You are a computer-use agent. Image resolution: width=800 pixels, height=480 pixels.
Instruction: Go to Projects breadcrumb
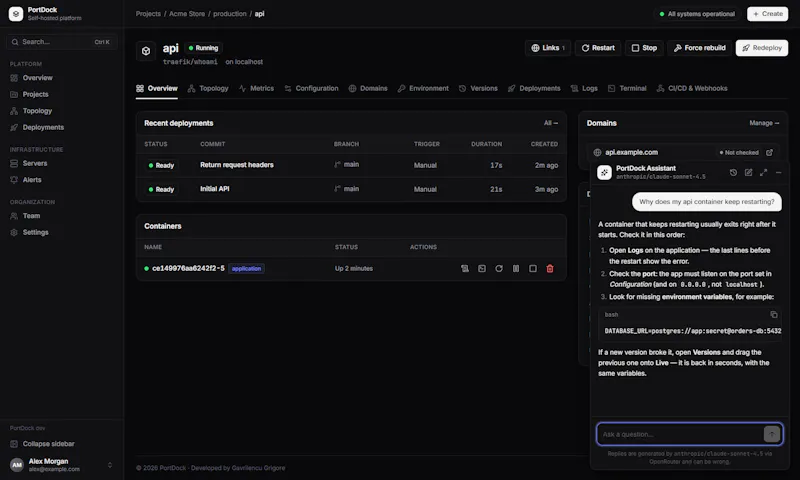(148, 14)
